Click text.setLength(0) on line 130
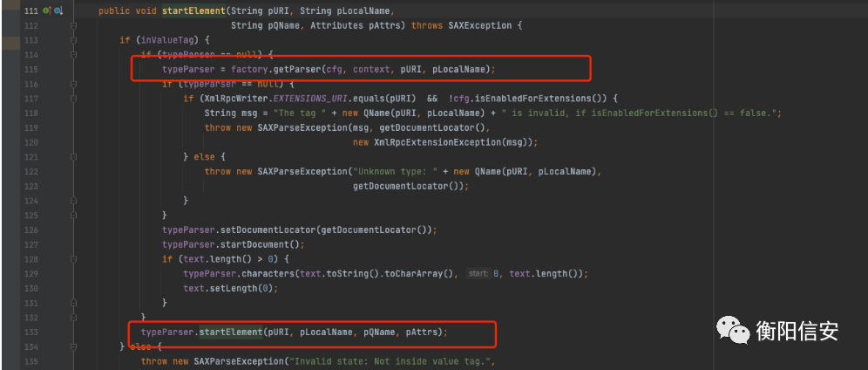Viewport: 868px width, 370px height. click(x=228, y=288)
